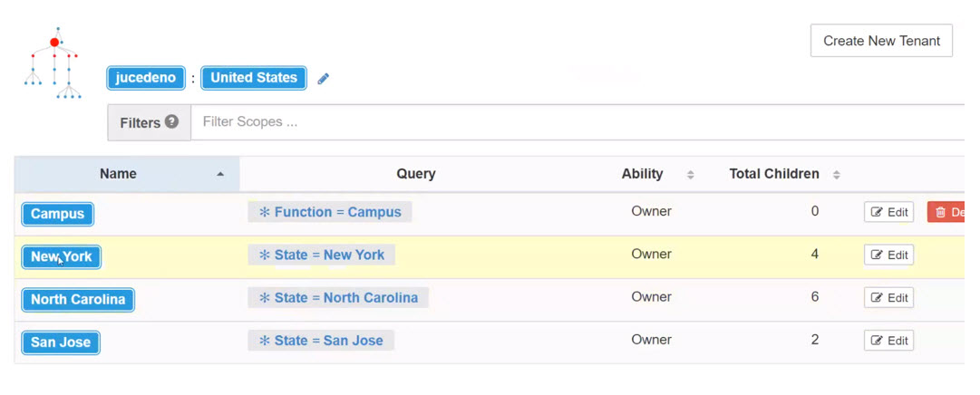Focus the Filter Scopes input field

click(577, 122)
